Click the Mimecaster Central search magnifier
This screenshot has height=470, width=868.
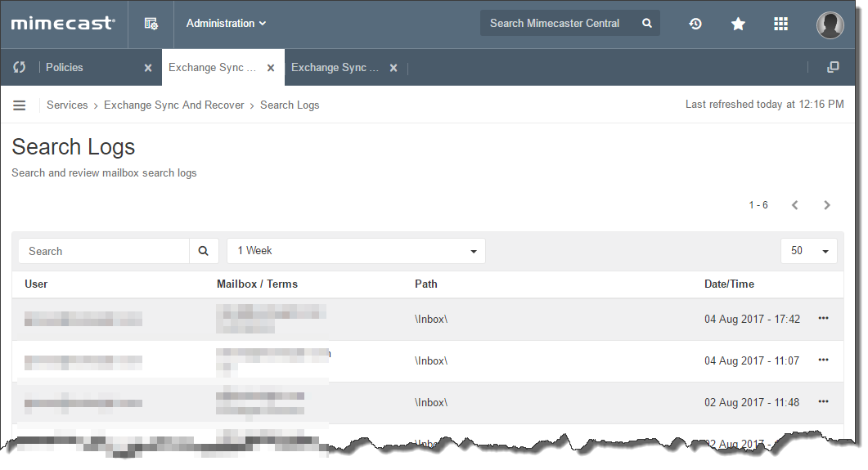pos(646,23)
